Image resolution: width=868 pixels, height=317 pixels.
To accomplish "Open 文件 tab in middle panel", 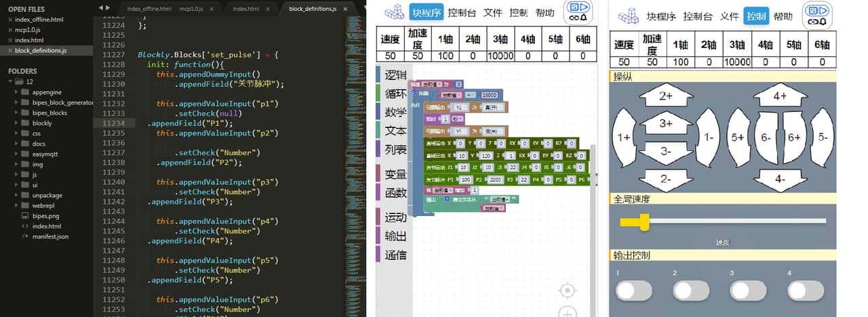I will tap(493, 12).
